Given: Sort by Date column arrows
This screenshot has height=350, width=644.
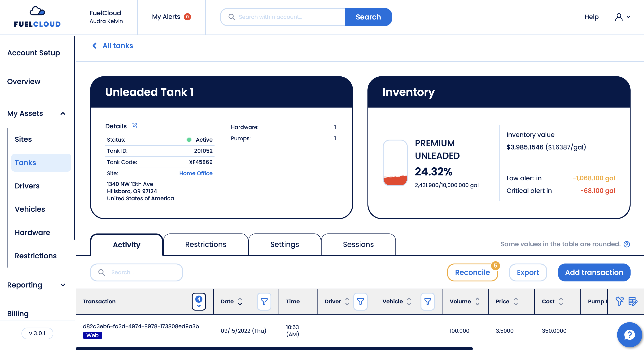Looking at the screenshot, I should [x=240, y=301].
